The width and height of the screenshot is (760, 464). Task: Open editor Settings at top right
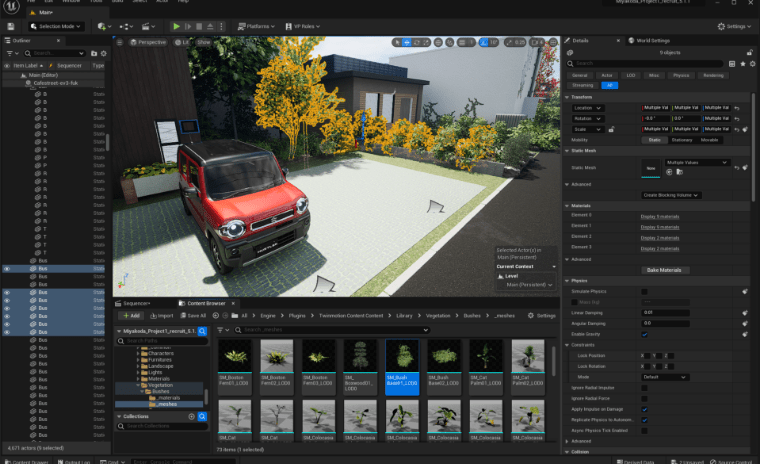coord(732,26)
